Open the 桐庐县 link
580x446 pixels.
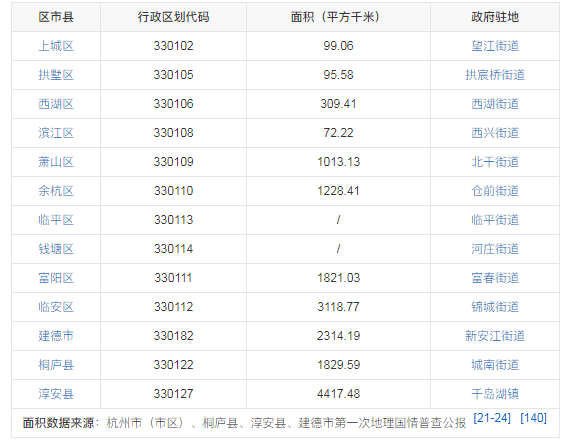pos(56,365)
